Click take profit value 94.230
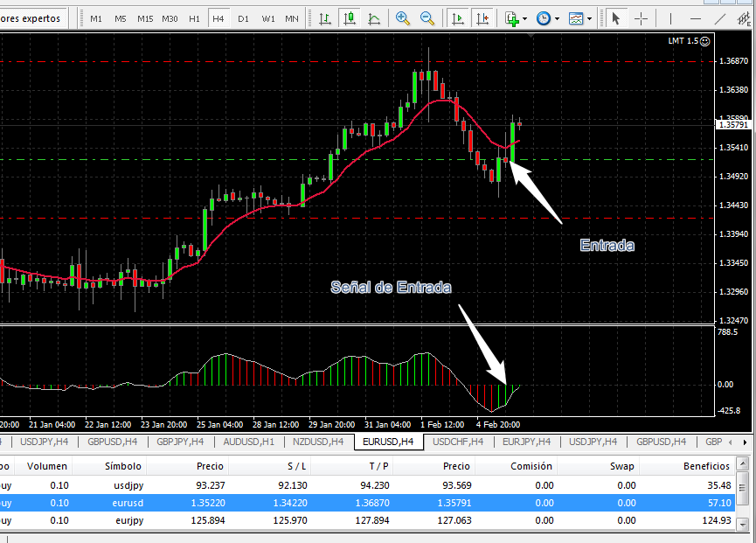This screenshot has width=756, height=543. tap(375, 485)
